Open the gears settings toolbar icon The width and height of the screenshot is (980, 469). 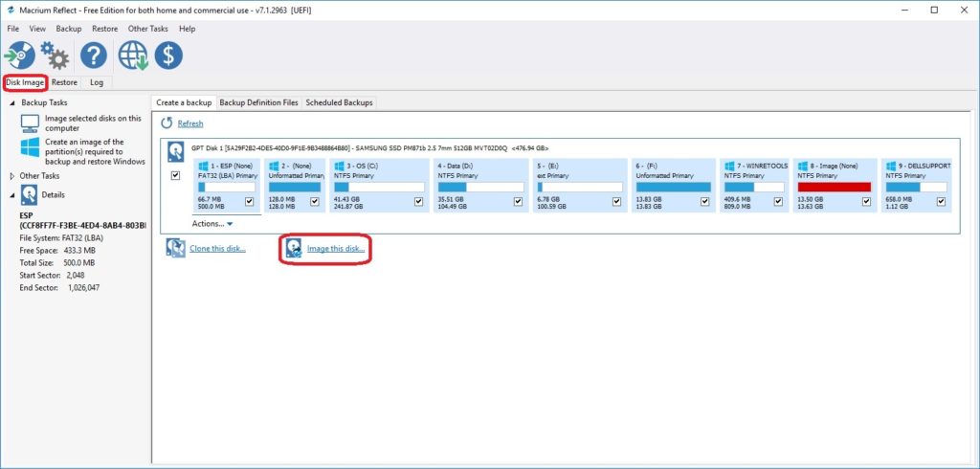pos(55,56)
